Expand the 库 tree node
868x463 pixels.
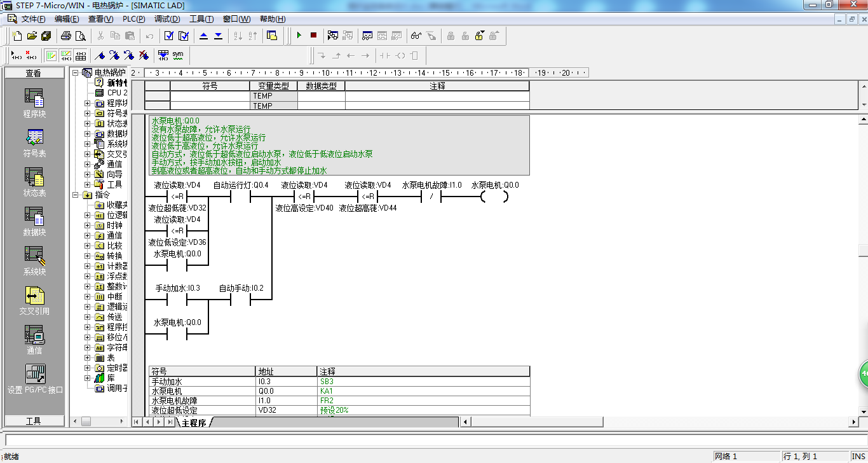click(88, 378)
